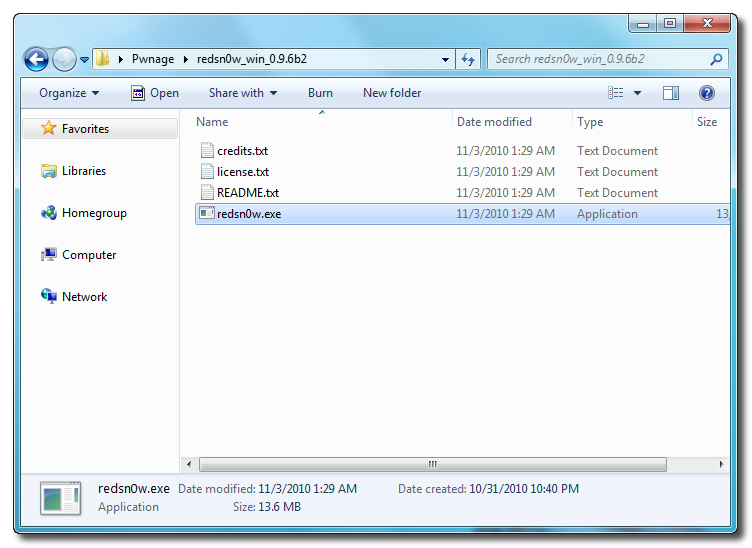Expand arrow before redsn0w_win_0.9.6b2 breadcrumb
This screenshot has height=548, width=752.
point(186,59)
